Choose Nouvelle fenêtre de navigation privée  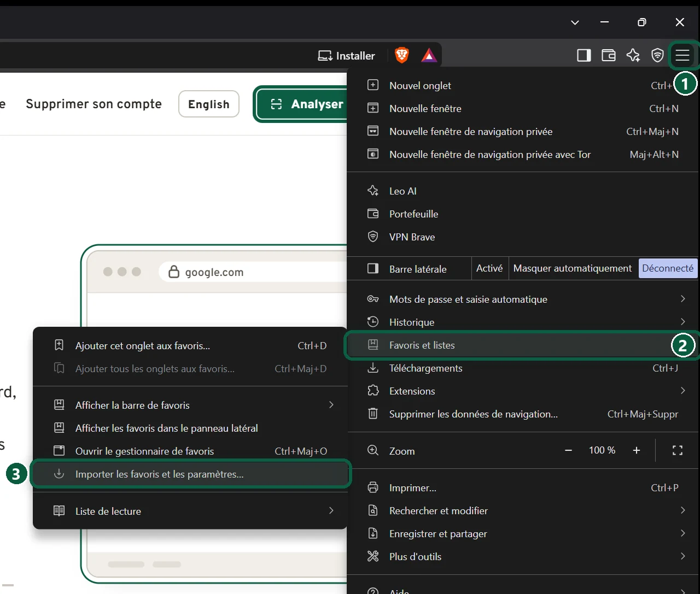522,131
